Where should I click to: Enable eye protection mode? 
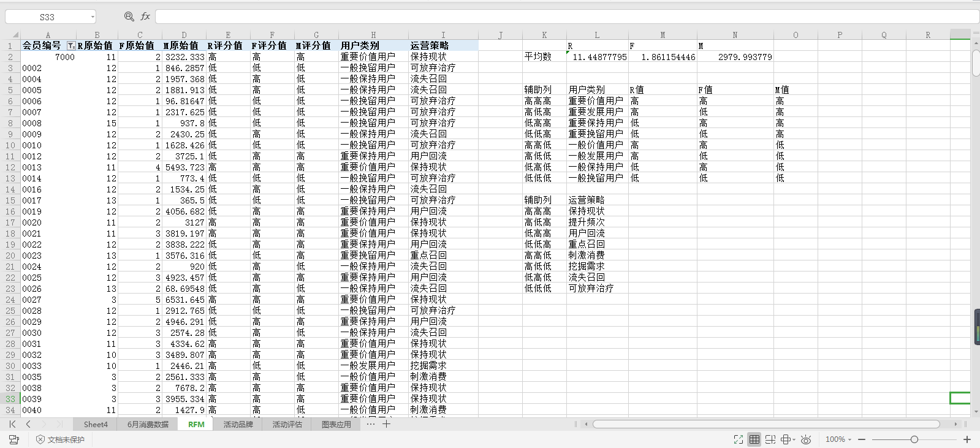[x=806, y=439]
